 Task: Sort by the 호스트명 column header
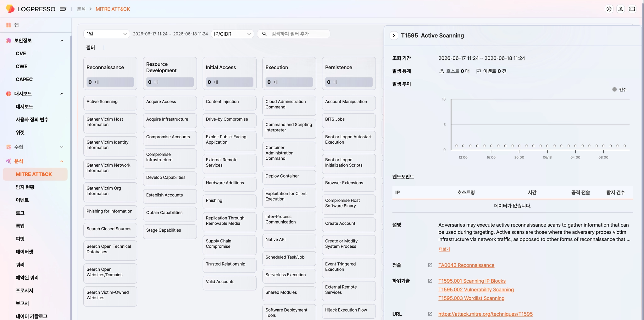tap(466, 193)
